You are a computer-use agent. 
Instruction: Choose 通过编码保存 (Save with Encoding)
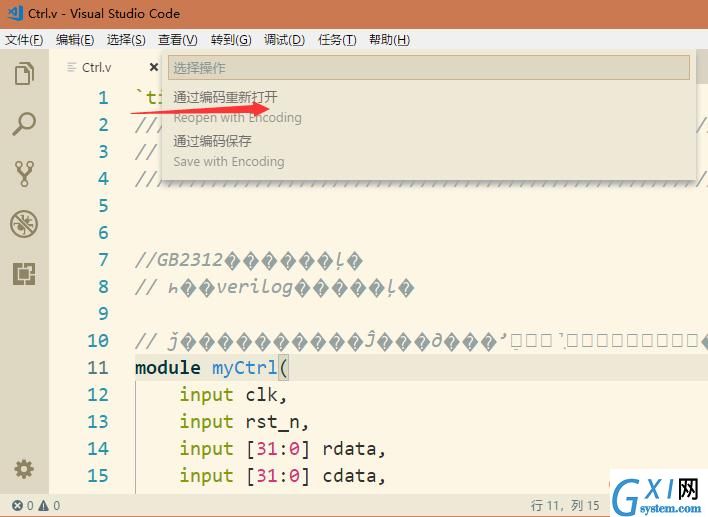[429, 151]
